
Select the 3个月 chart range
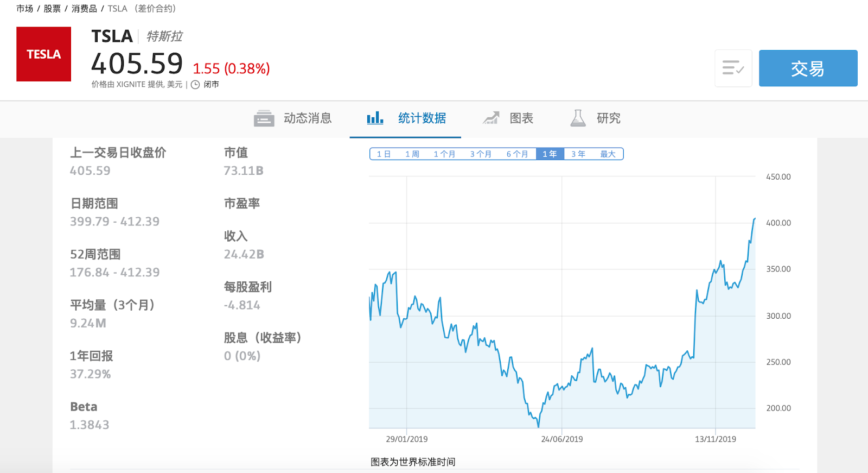click(x=481, y=154)
